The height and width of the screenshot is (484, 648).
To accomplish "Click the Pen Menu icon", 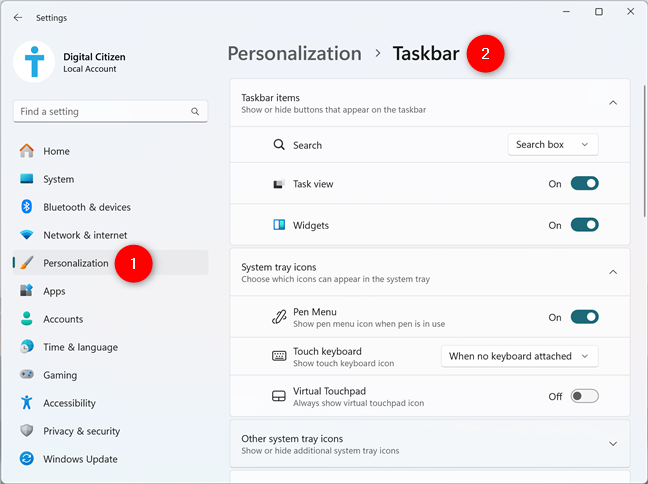I will 279,317.
